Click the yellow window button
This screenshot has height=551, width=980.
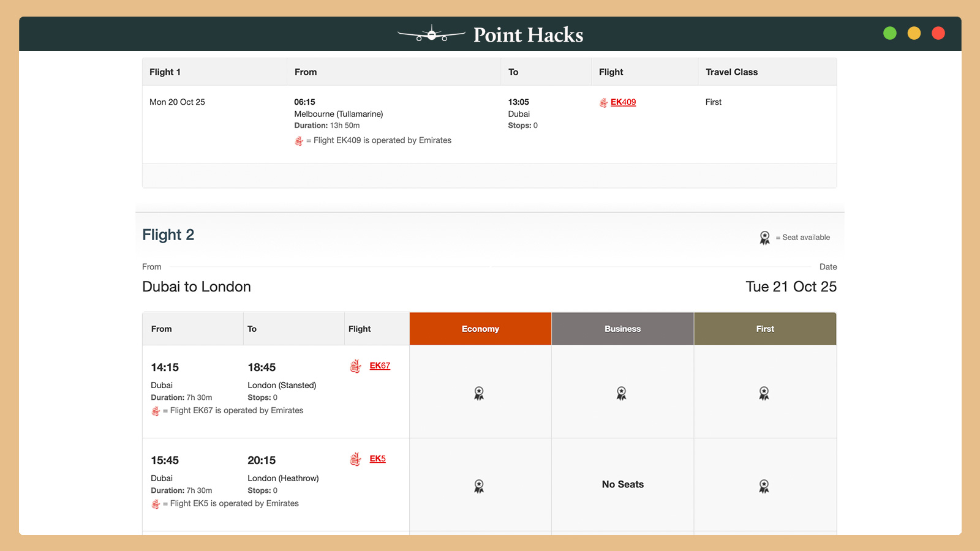(914, 33)
